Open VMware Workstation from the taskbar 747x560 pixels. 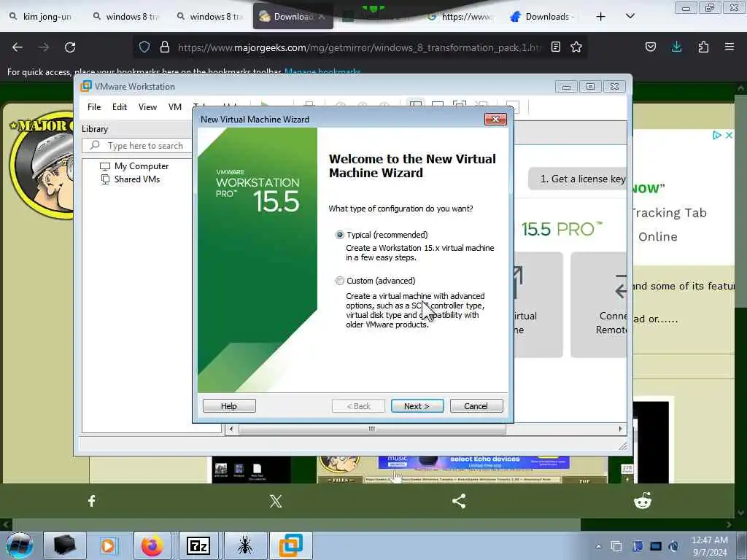pos(290,545)
